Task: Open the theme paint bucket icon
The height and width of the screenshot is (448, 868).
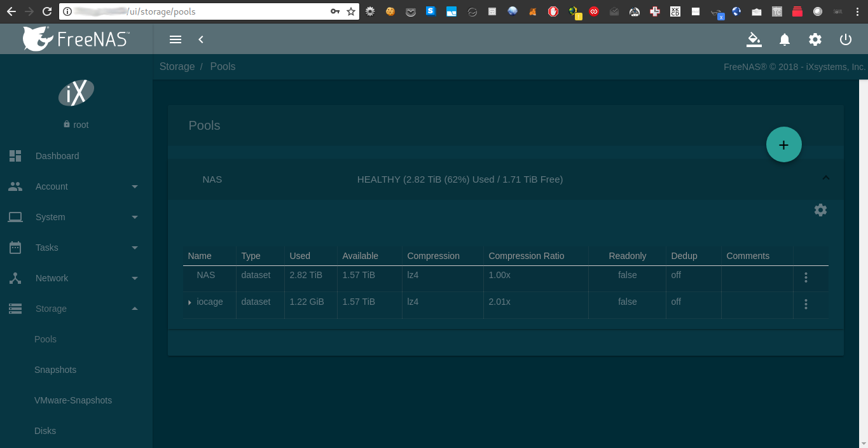Action: 754,39
